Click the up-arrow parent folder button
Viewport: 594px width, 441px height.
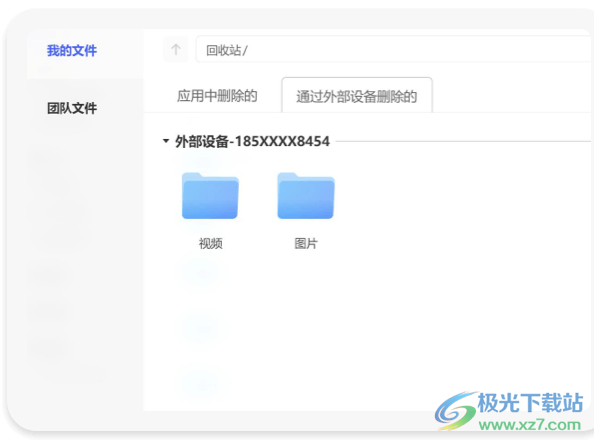[x=176, y=49]
